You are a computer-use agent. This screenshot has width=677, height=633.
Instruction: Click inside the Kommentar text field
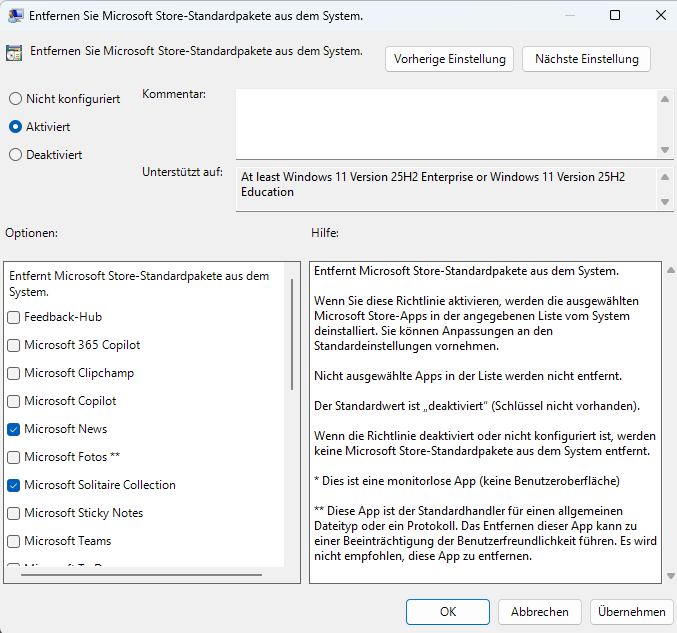point(445,123)
